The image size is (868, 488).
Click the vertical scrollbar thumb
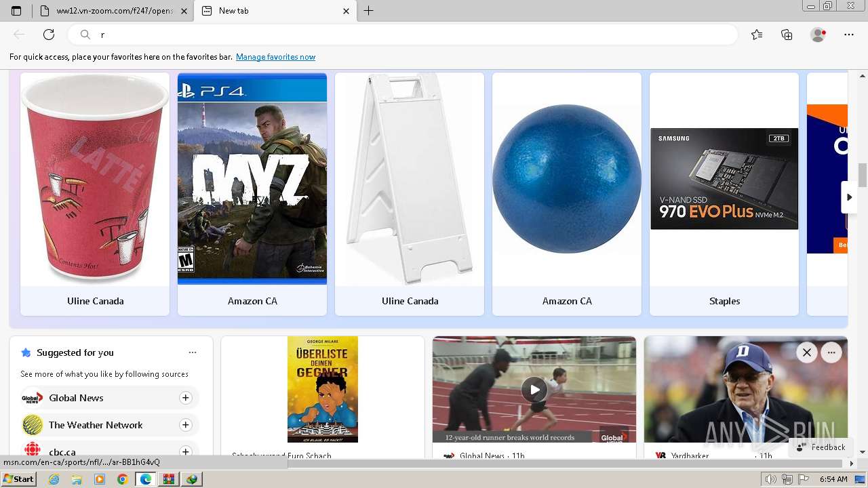(863, 175)
